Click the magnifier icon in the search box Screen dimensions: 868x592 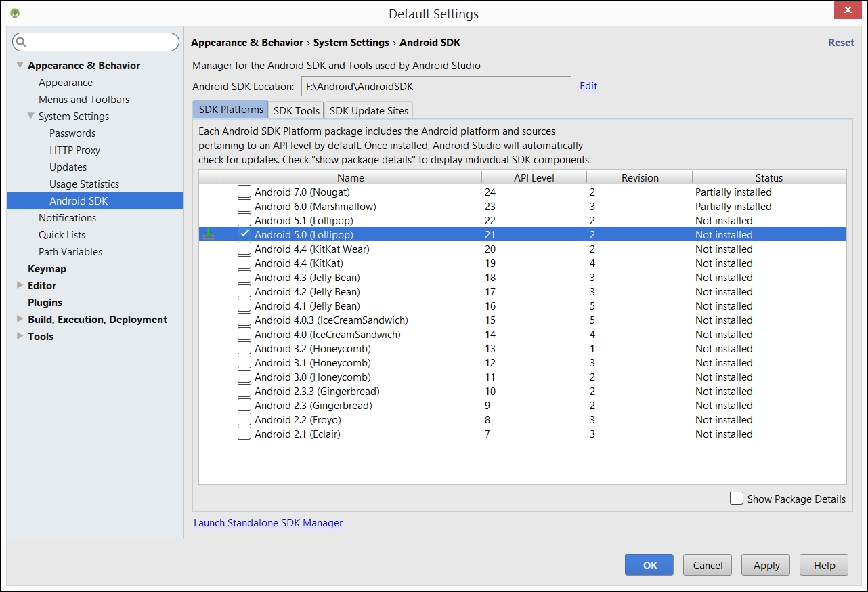pyautogui.click(x=22, y=42)
